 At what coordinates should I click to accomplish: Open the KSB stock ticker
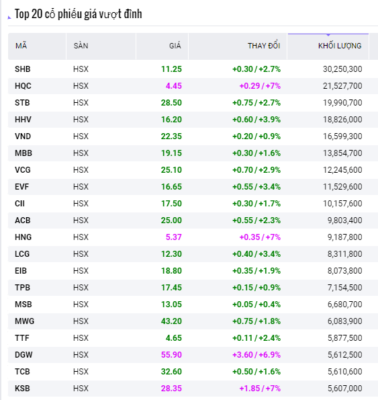(x=22, y=388)
